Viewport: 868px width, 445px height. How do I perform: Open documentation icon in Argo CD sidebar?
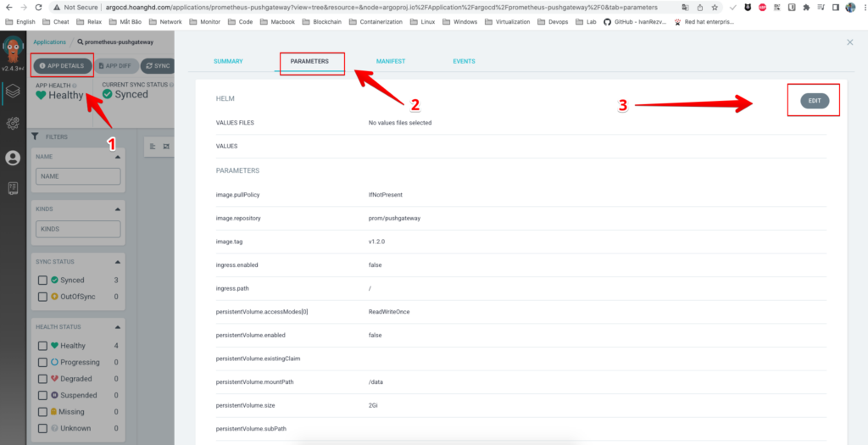pyautogui.click(x=13, y=189)
